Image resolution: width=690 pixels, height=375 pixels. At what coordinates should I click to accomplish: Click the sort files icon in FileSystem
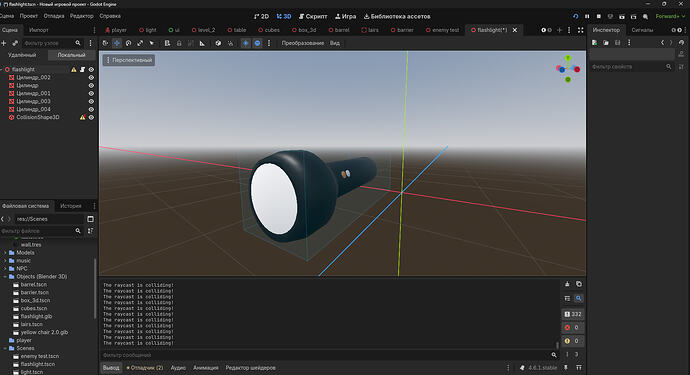pos(90,231)
